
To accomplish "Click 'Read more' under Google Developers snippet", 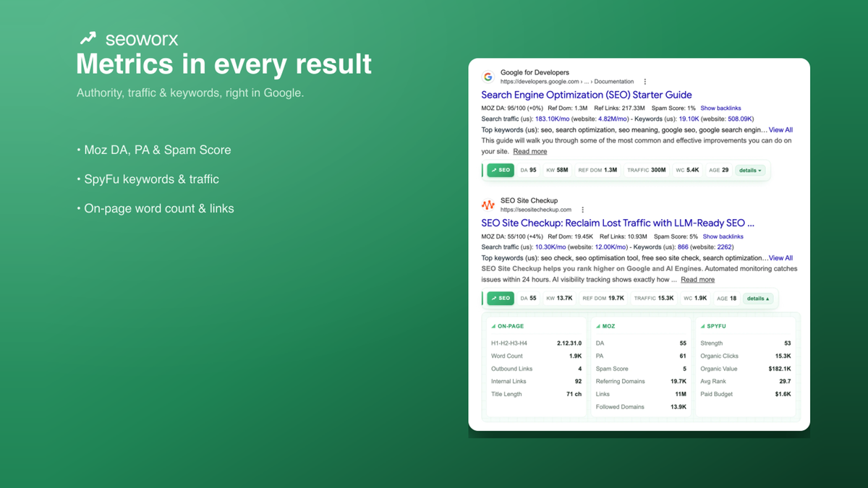I will [530, 152].
